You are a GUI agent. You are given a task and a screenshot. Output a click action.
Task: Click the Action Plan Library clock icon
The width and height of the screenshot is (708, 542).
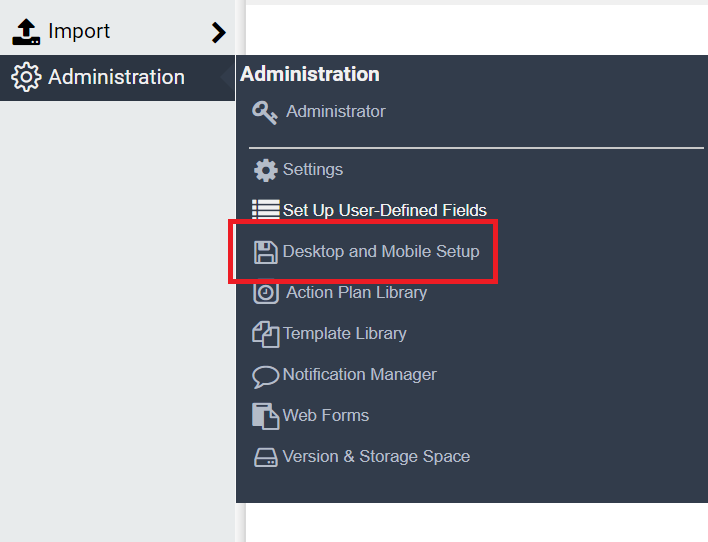click(266, 293)
